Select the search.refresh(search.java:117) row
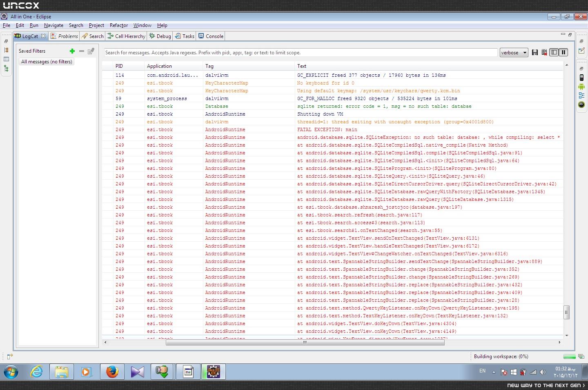 tap(332, 215)
